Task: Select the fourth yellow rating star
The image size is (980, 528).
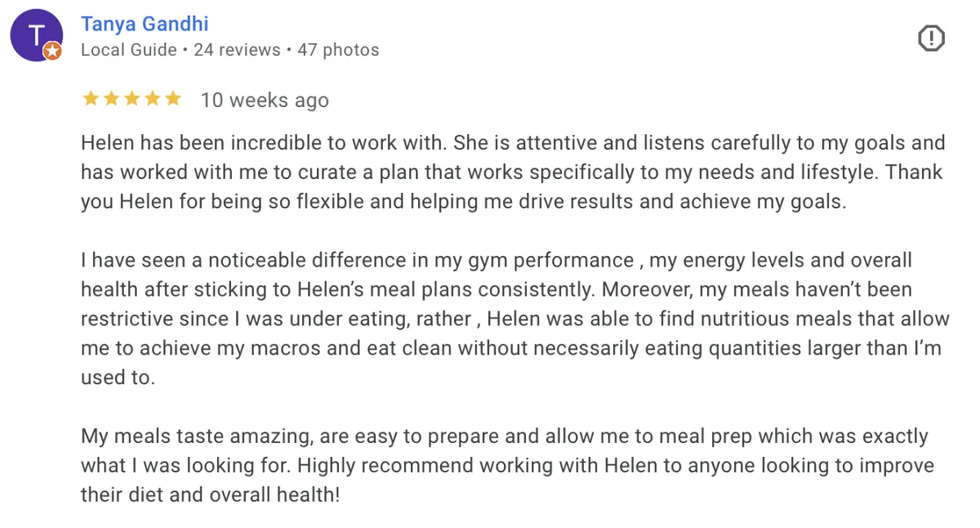Action: click(151, 99)
